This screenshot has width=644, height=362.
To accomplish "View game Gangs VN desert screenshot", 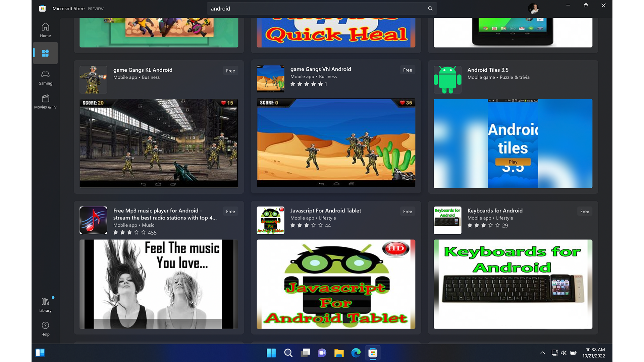I will 336,142.
